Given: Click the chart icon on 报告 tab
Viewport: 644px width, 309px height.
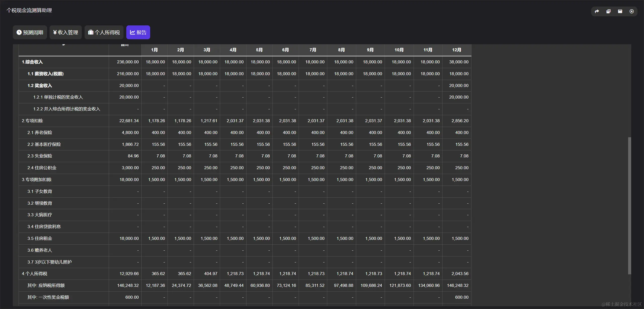Looking at the screenshot, I should point(132,32).
